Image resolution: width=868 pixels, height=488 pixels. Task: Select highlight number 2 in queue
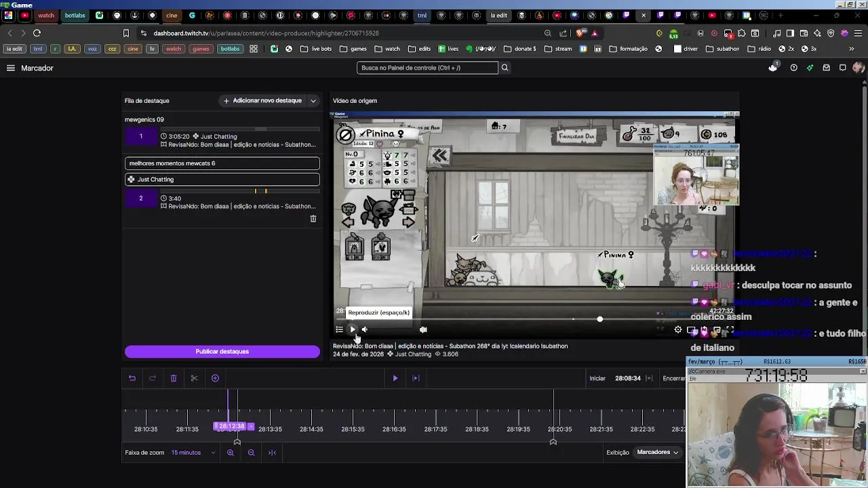click(x=141, y=199)
